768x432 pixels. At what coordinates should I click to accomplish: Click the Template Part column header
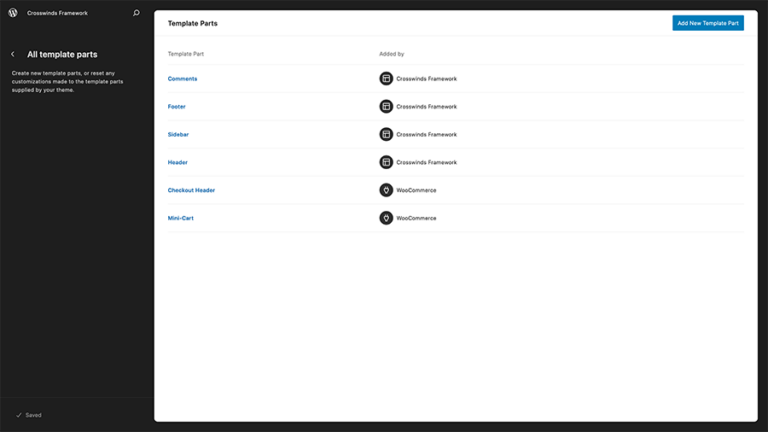coord(186,54)
